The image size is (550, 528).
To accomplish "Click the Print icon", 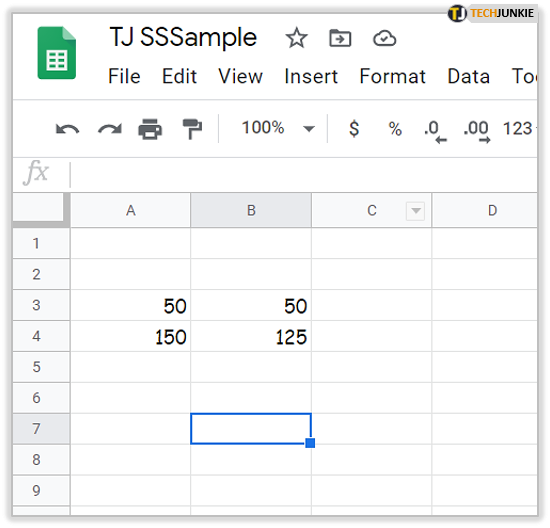I will tap(150, 129).
